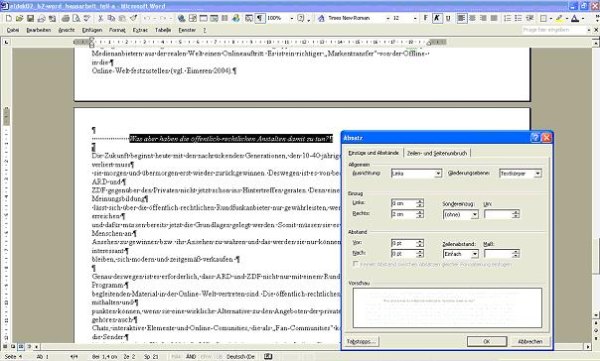Switch to Zeilen- und Seitenumbruch tab
600x361 pixels.
[437, 153]
